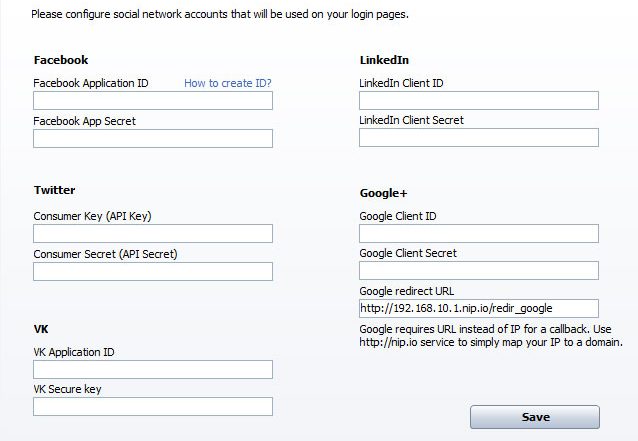Select the LinkedIn Client ID text box
The height and width of the screenshot is (441, 638).
[x=479, y=100]
